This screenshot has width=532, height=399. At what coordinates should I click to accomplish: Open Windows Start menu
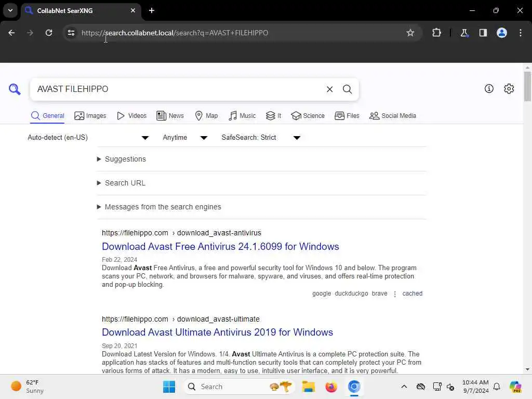(x=169, y=387)
